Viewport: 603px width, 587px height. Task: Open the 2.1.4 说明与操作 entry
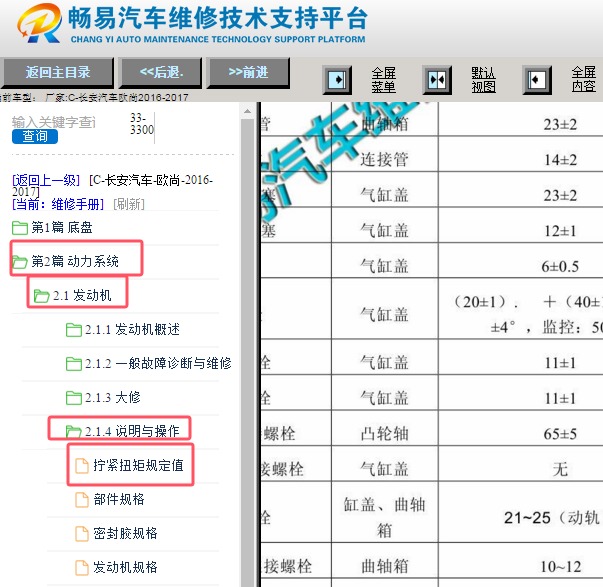pyautogui.click(x=132, y=432)
